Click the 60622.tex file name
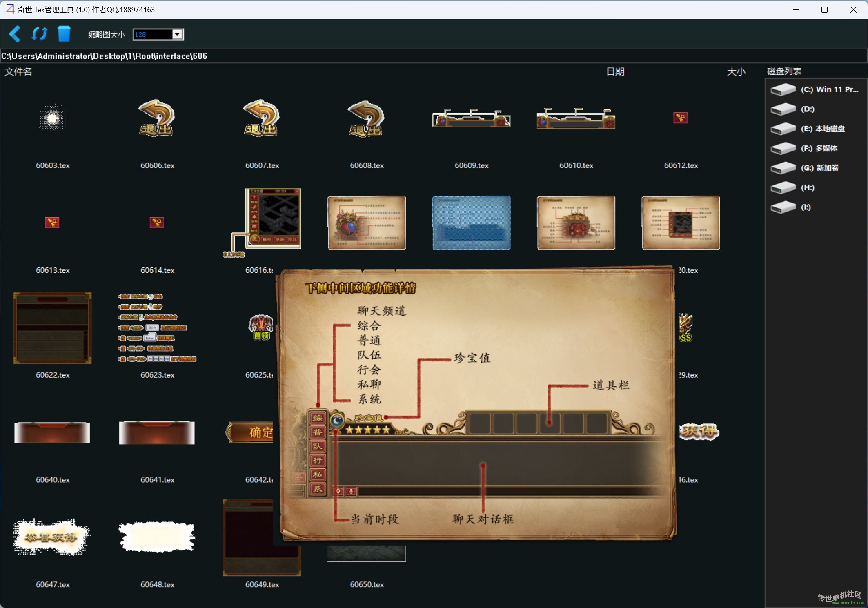Viewport: 868px width, 608px height. click(x=53, y=375)
